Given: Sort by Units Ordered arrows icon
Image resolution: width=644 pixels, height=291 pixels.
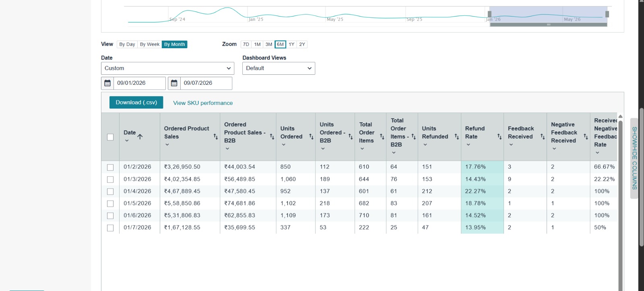Looking at the screenshot, I should click(311, 137).
